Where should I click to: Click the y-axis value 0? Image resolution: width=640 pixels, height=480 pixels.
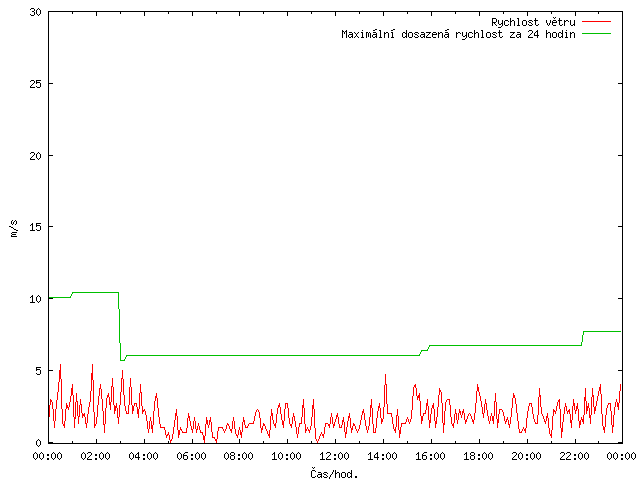38,443
